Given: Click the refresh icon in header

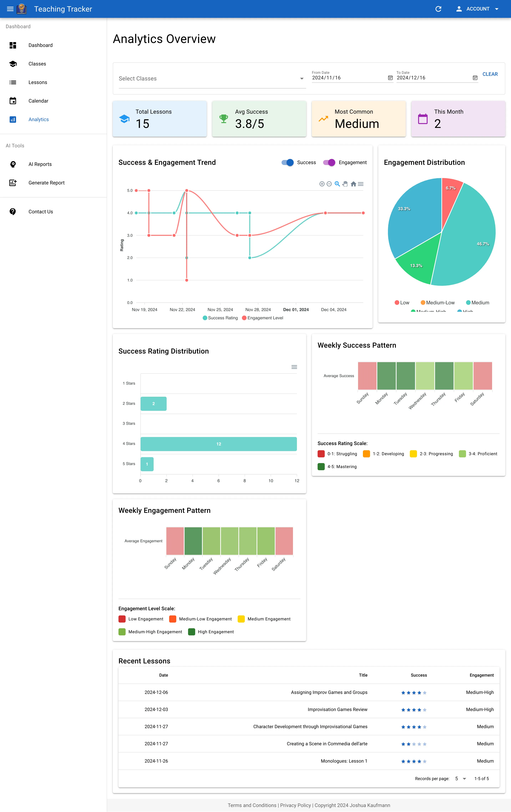Looking at the screenshot, I should point(438,9).
